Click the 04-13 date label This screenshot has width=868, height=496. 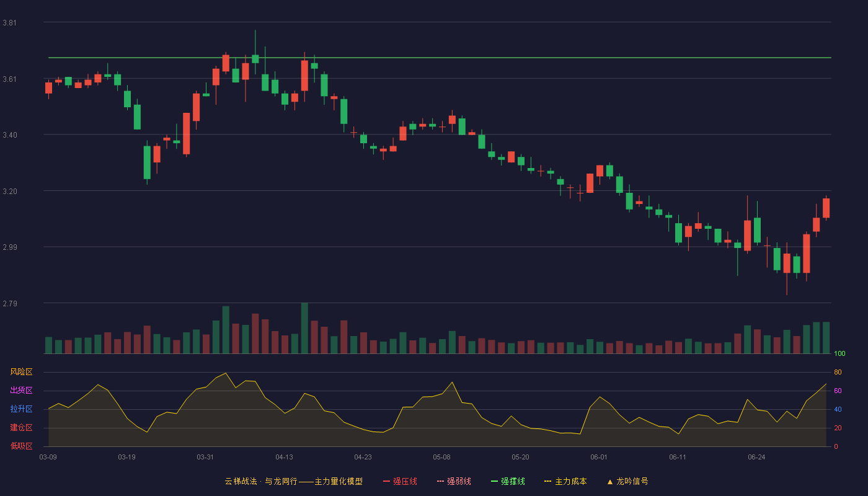click(x=284, y=457)
